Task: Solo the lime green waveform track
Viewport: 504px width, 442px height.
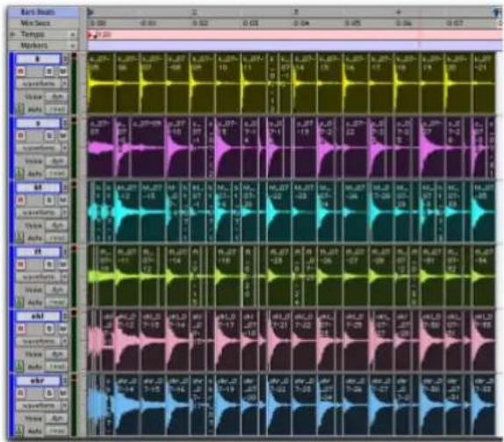Action: (49, 264)
